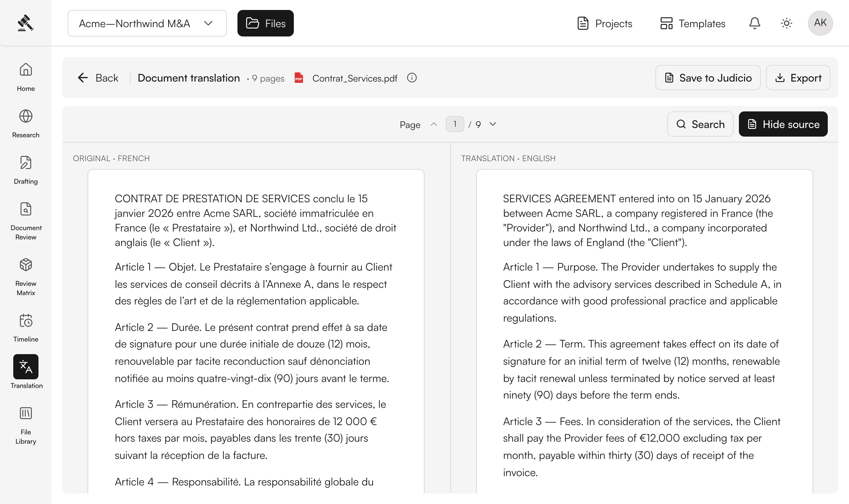Click the English Article 1 — Purpose paragraph
Screen dimensions: 849x504
click(x=642, y=292)
